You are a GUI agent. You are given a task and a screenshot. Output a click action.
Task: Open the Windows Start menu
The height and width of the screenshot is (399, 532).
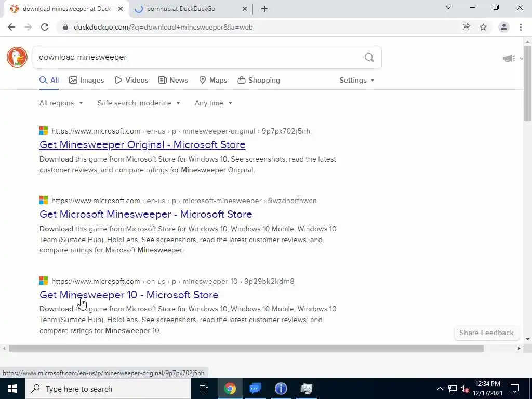point(12,389)
